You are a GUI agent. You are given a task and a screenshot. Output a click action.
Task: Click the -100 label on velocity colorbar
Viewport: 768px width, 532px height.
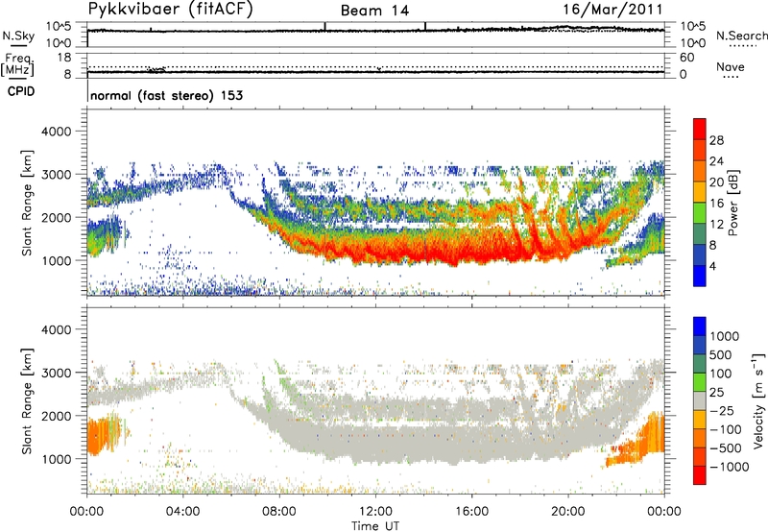coord(726,429)
